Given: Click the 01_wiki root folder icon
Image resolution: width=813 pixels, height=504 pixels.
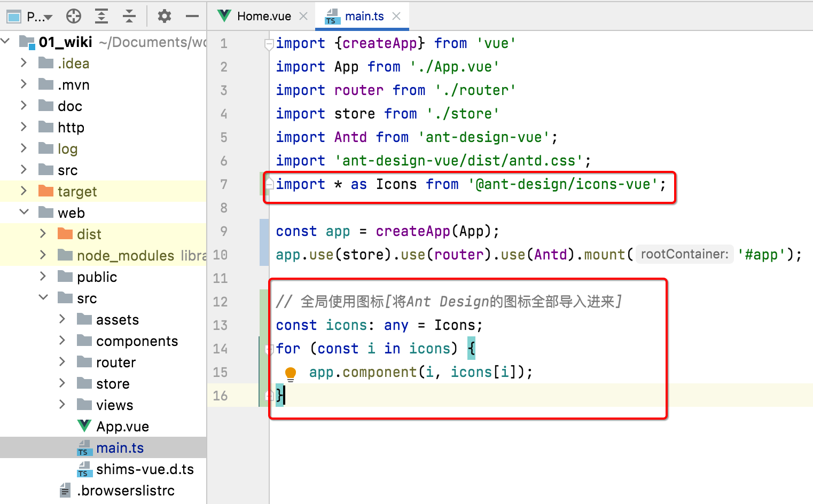Looking at the screenshot, I should click(27, 42).
